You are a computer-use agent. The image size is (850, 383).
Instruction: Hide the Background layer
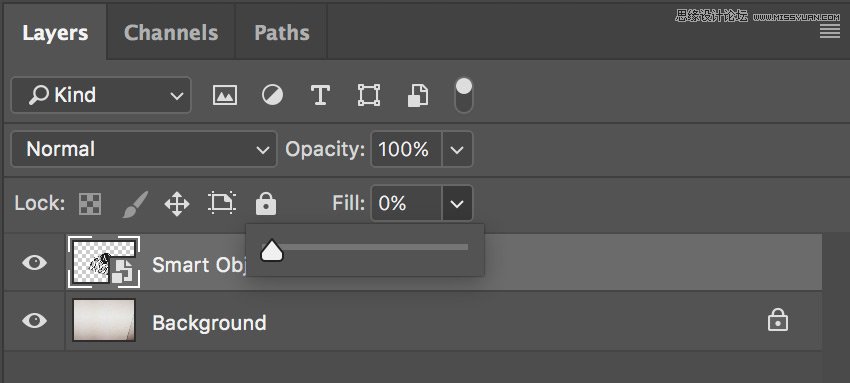coord(35,321)
